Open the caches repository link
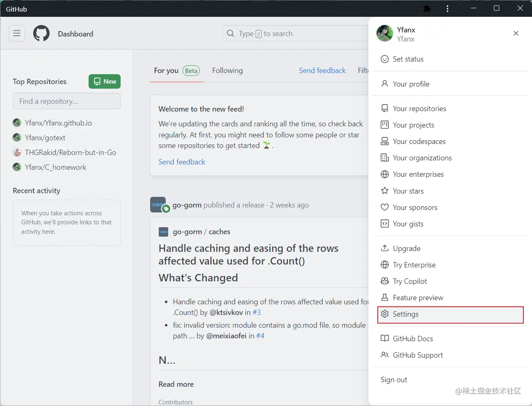The image size is (532, 406). (219, 231)
